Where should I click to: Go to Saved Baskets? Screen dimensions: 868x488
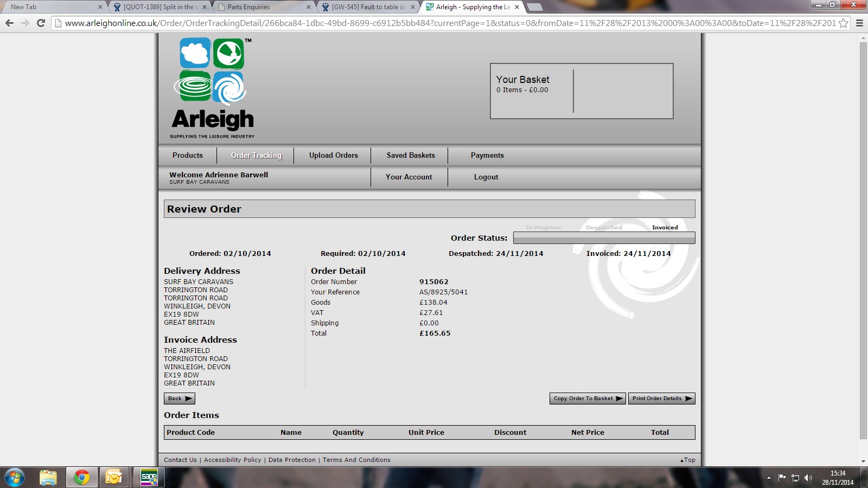click(411, 155)
